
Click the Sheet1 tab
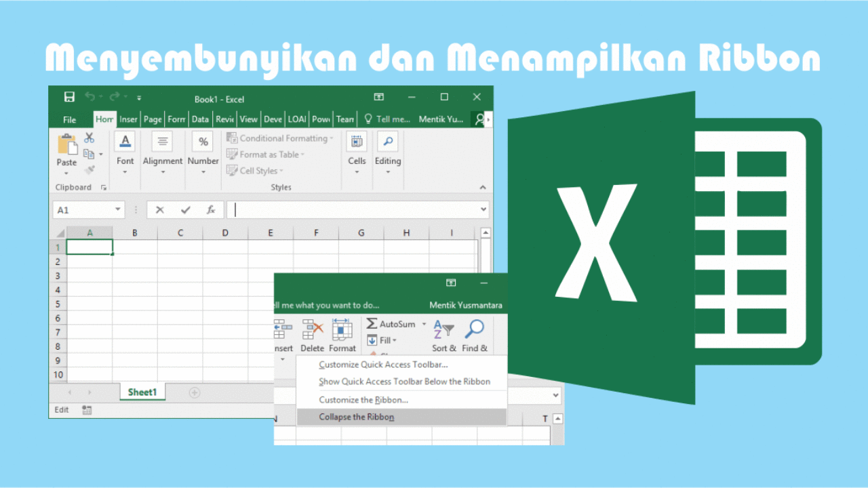point(142,392)
